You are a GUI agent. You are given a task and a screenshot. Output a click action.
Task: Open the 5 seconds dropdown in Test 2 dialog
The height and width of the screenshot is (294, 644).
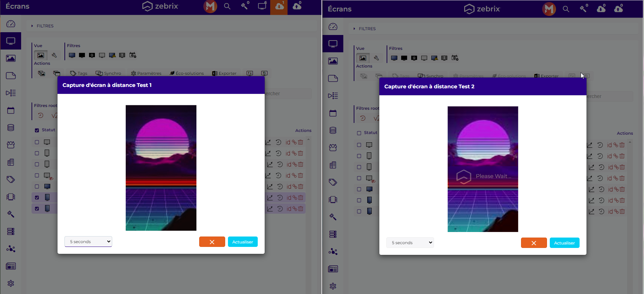point(410,243)
